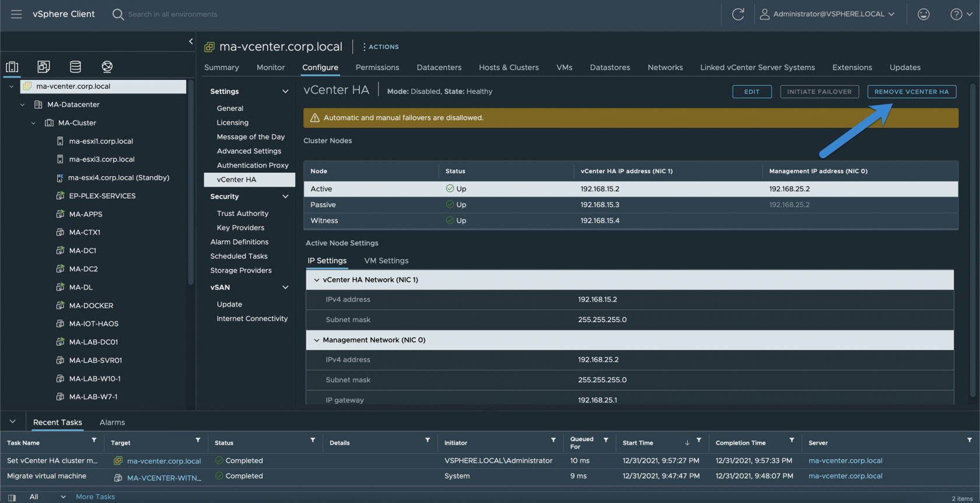Select Licensing under Settings
Viewport: 980px width, 503px height.
pyautogui.click(x=233, y=123)
